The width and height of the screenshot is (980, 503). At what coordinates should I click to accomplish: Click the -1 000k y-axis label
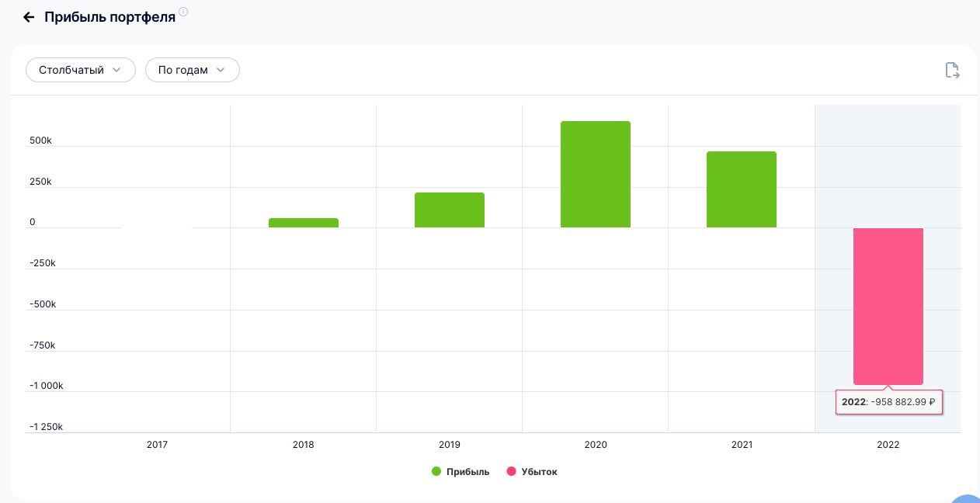47,386
